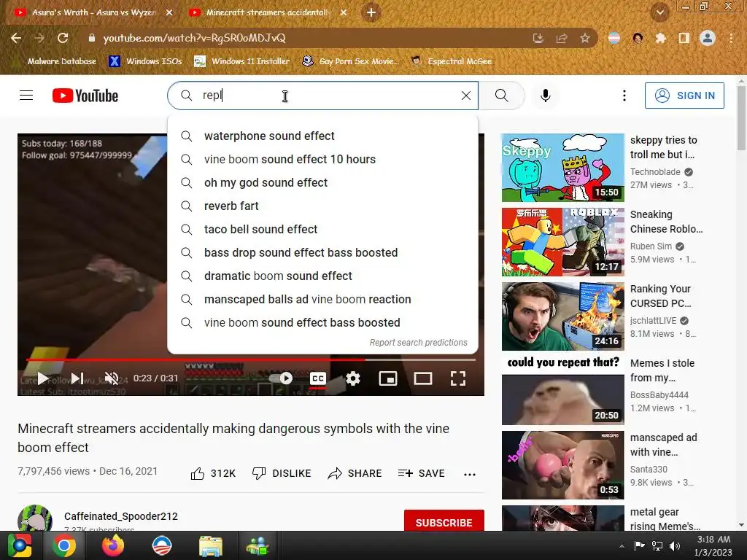The width and height of the screenshot is (747, 560).
Task: Toggle closed captions CC button
Action: pos(318,378)
